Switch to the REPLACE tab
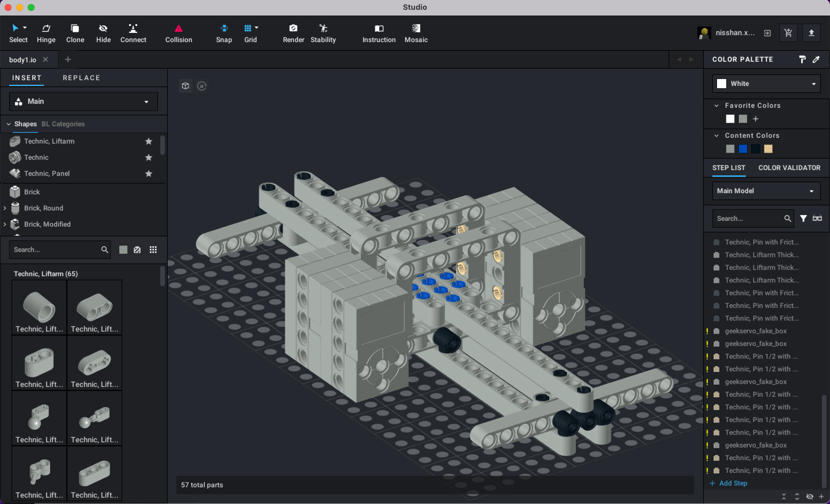Image resolution: width=830 pixels, height=504 pixels. click(x=81, y=78)
